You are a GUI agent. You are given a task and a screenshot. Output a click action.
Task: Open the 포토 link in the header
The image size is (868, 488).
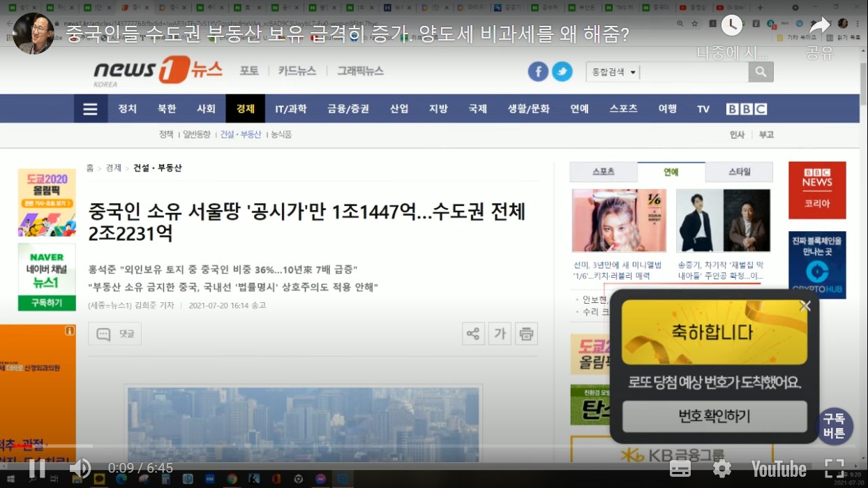pos(249,71)
